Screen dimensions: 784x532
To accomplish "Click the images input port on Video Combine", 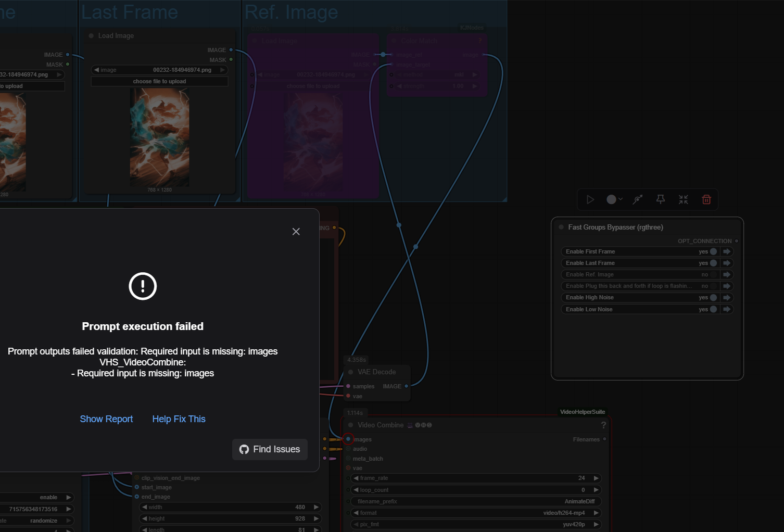I will click(x=348, y=439).
